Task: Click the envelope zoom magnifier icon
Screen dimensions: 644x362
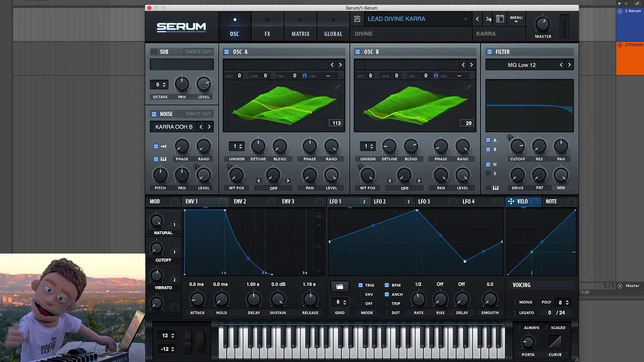Action: pos(318,247)
